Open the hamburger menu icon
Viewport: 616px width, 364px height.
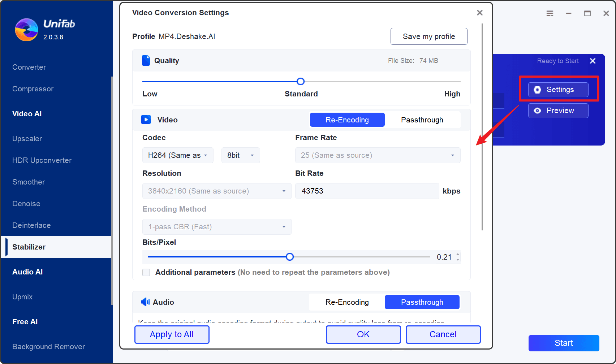coord(550,13)
